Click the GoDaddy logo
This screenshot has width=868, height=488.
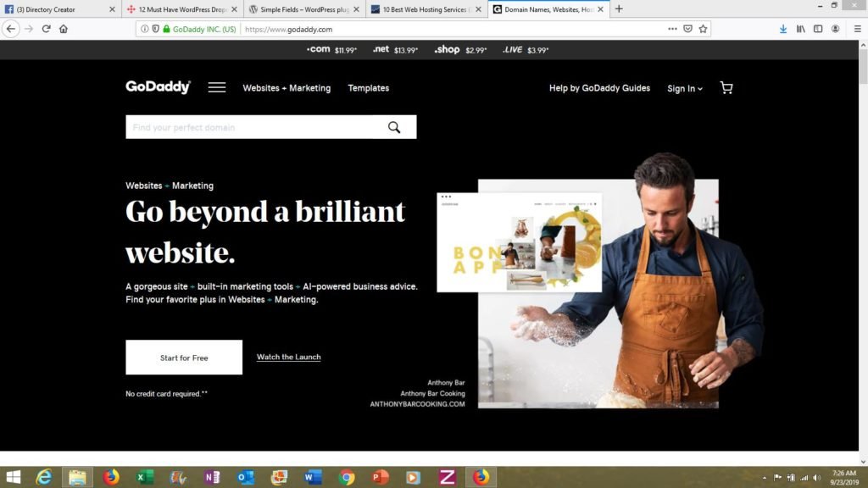coord(158,87)
